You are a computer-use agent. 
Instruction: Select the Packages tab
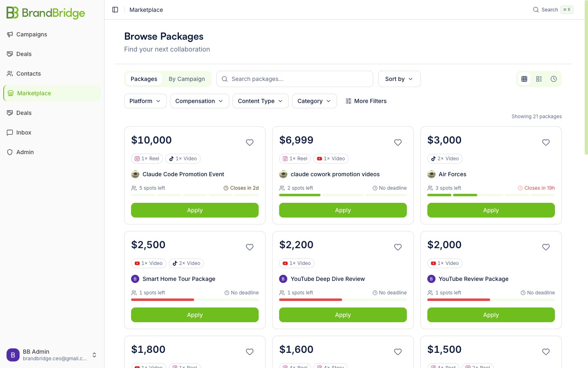point(144,79)
